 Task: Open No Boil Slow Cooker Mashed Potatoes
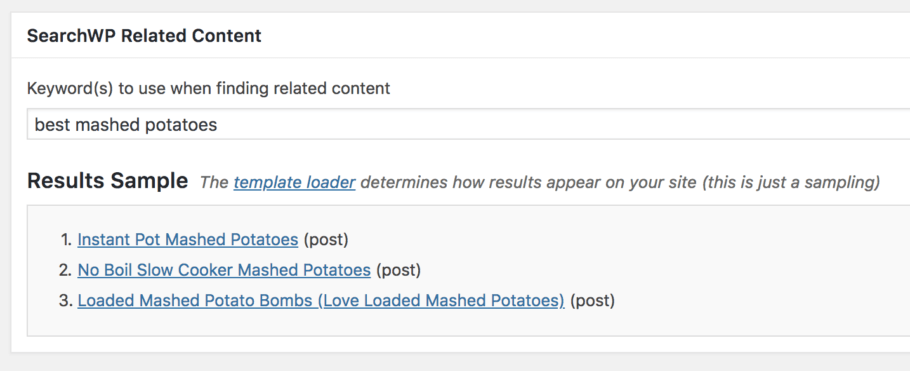[224, 270]
